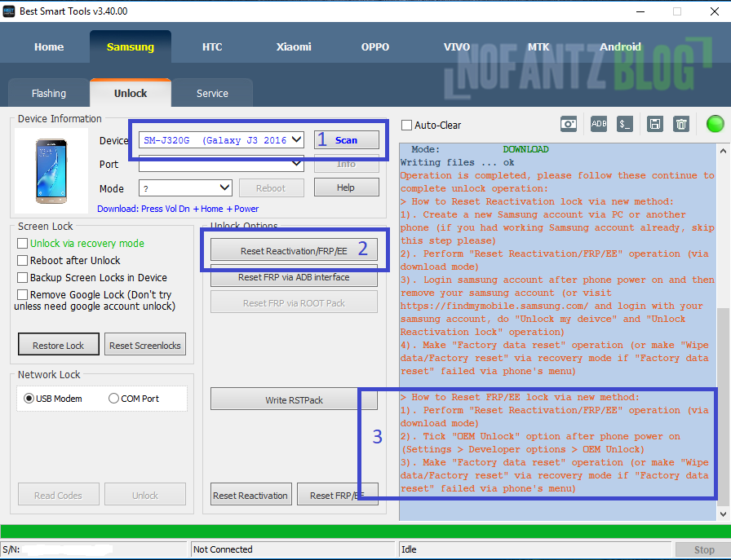
Task: Enable Reboot after Unlock option
Action: click(x=22, y=260)
